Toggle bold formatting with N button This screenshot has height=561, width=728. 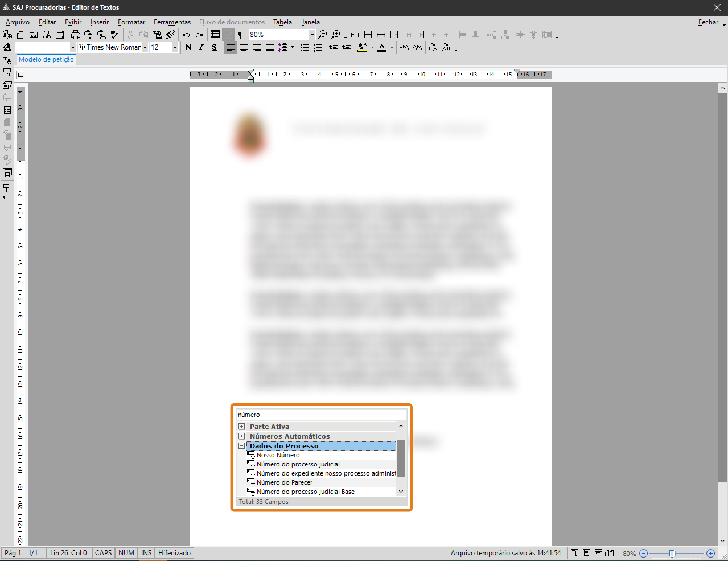point(188,47)
